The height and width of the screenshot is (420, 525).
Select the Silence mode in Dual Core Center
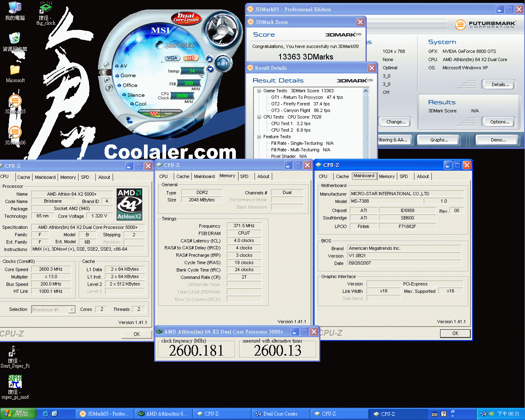pos(134,95)
